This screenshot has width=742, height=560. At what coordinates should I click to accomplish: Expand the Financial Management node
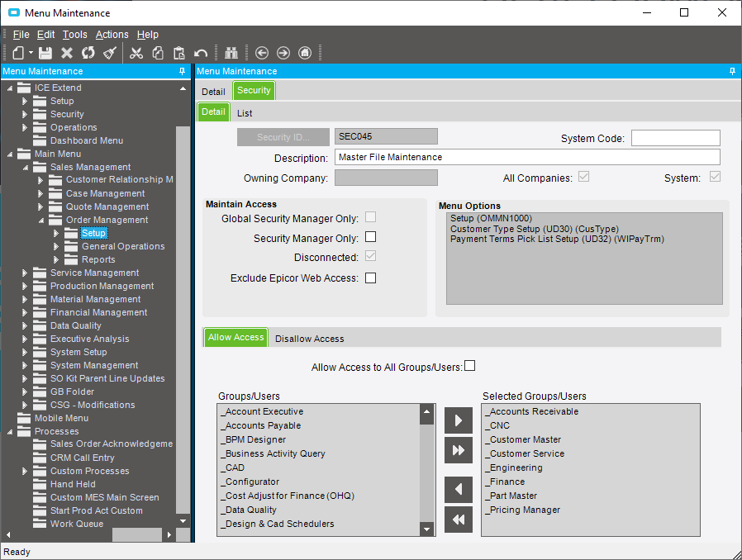(x=25, y=313)
